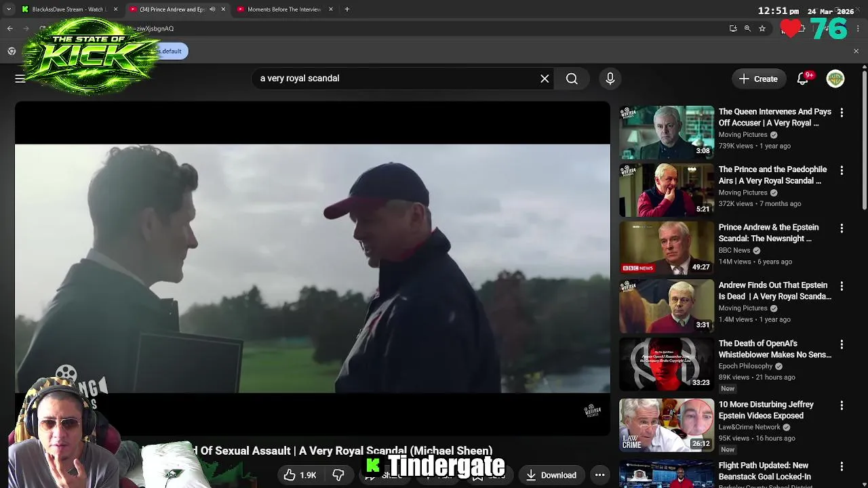This screenshot has width=868, height=488.
Task: Open Andrew Finds Out Epstein thumbnail
Action: click(x=667, y=306)
